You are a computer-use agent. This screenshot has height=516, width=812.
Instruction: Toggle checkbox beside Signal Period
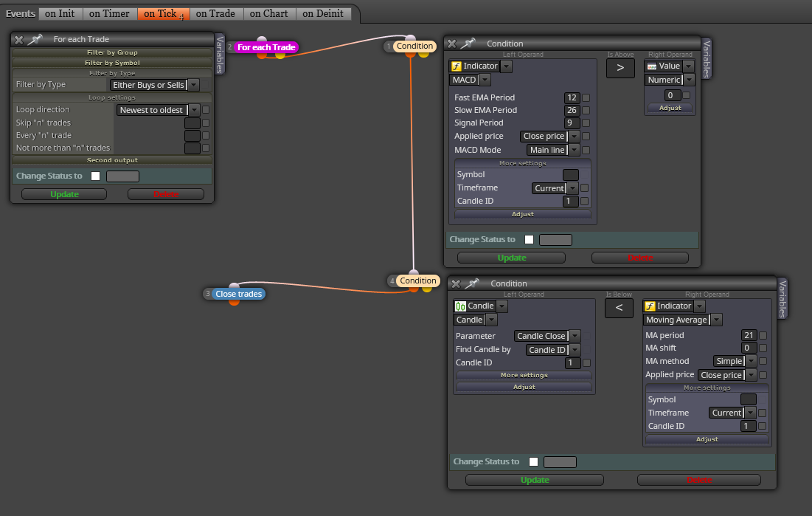[586, 123]
